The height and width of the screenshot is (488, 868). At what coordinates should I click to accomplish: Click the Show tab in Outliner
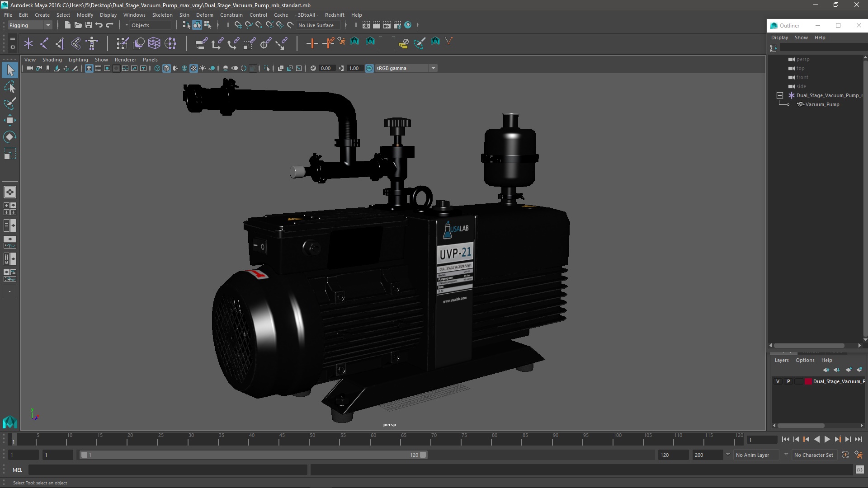tap(801, 37)
